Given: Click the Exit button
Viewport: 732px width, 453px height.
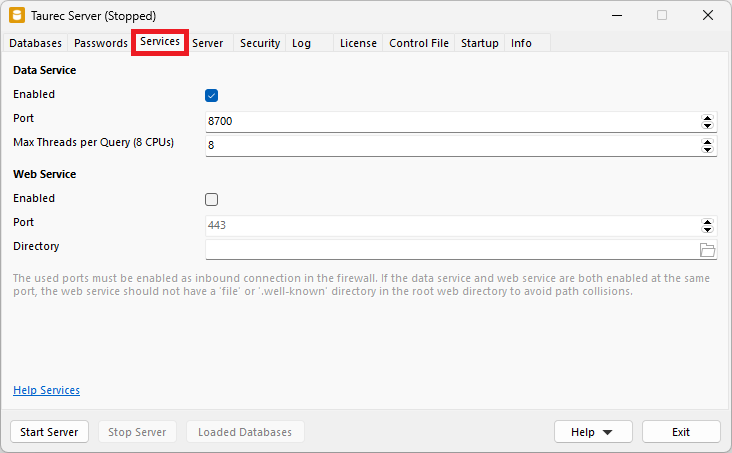Looking at the screenshot, I should point(681,432).
